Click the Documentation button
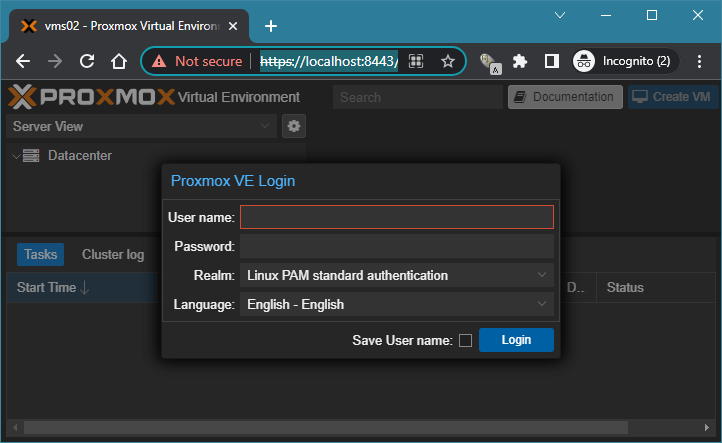 [564, 97]
